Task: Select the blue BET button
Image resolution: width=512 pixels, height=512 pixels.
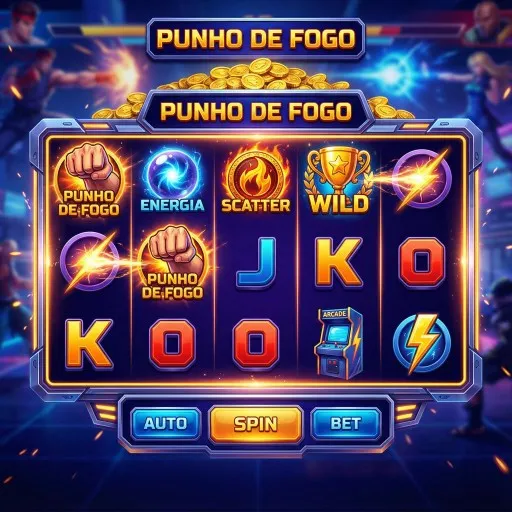Action: pyautogui.click(x=346, y=423)
